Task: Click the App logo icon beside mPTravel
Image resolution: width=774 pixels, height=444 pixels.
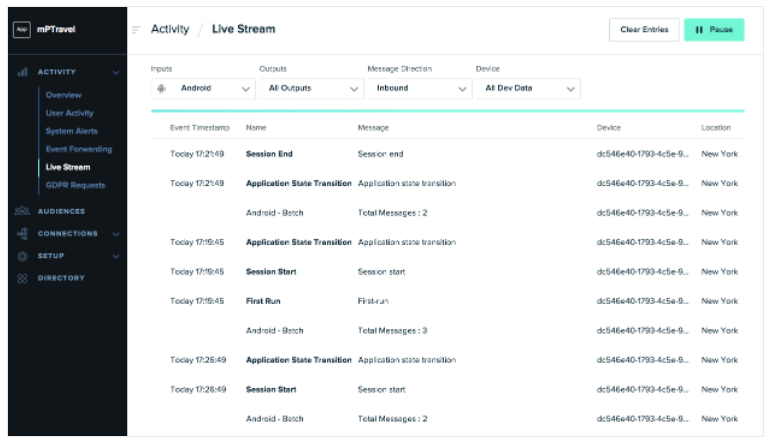Action: click(21, 29)
